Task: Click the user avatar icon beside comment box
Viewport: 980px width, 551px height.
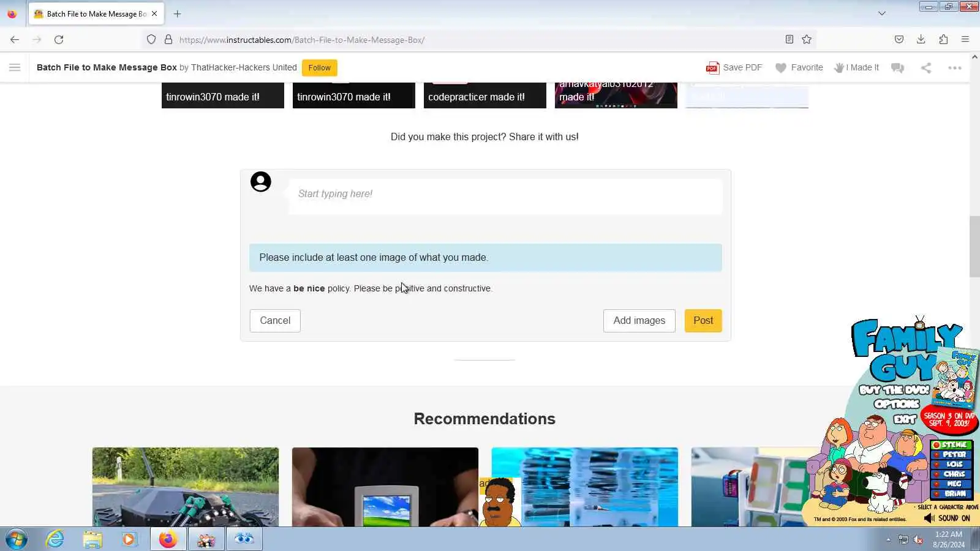Action: [x=261, y=182]
